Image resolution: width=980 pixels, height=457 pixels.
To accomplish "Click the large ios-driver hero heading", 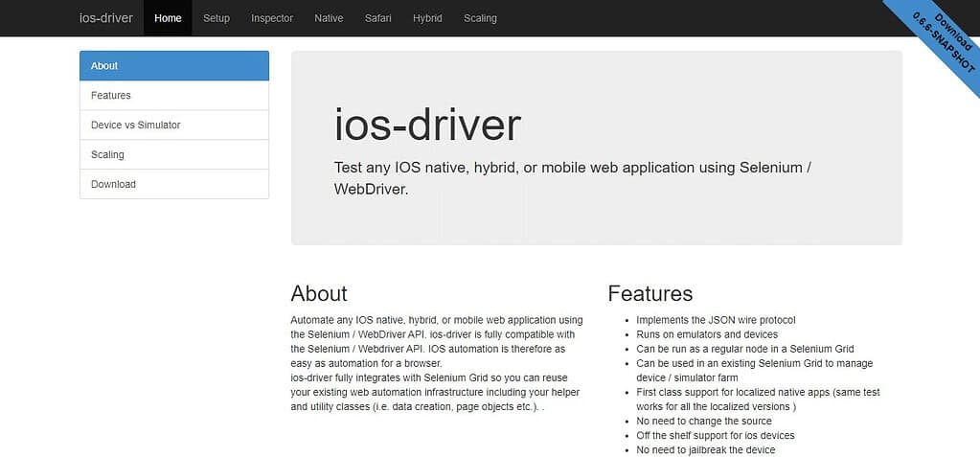I will coord(427,125).
